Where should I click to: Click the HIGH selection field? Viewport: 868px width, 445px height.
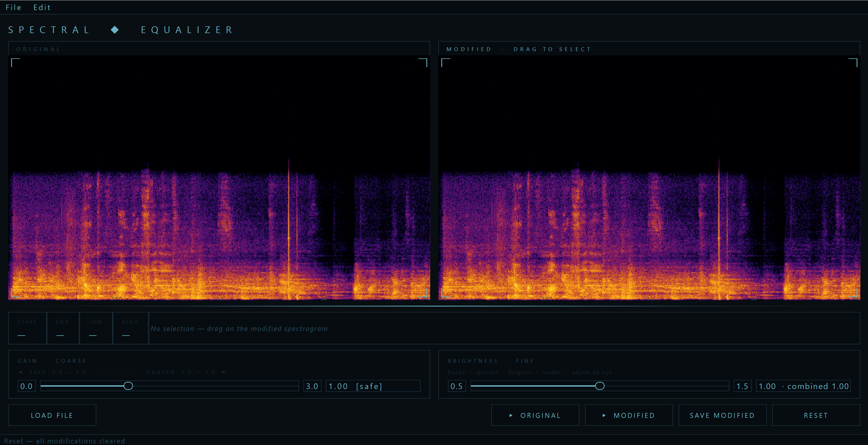(x=130, y=328)
